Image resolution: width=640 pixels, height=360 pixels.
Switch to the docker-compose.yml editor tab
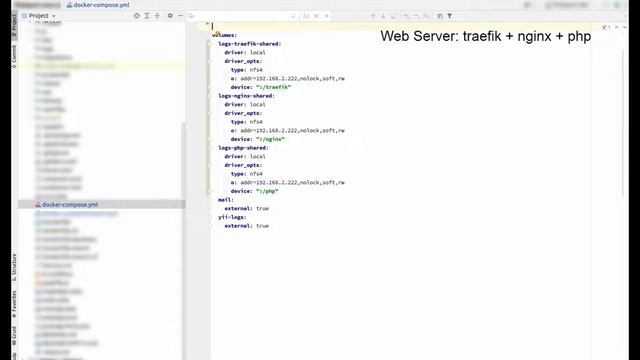click(x=98, y=5)
